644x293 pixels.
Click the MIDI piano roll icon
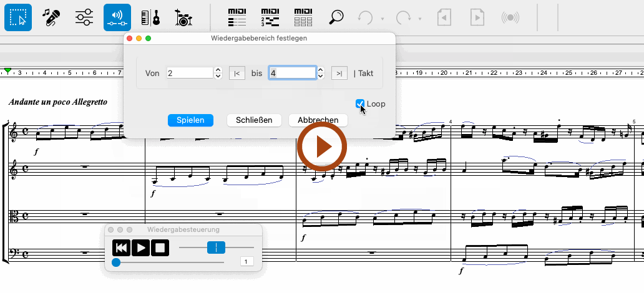270,17
